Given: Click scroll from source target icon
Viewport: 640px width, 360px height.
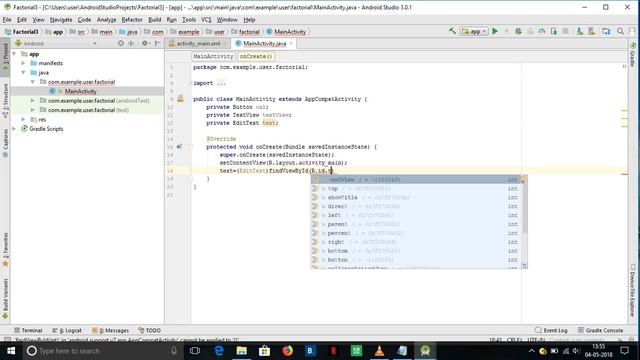Looking at the screenshot, I should tap(121, 43).
